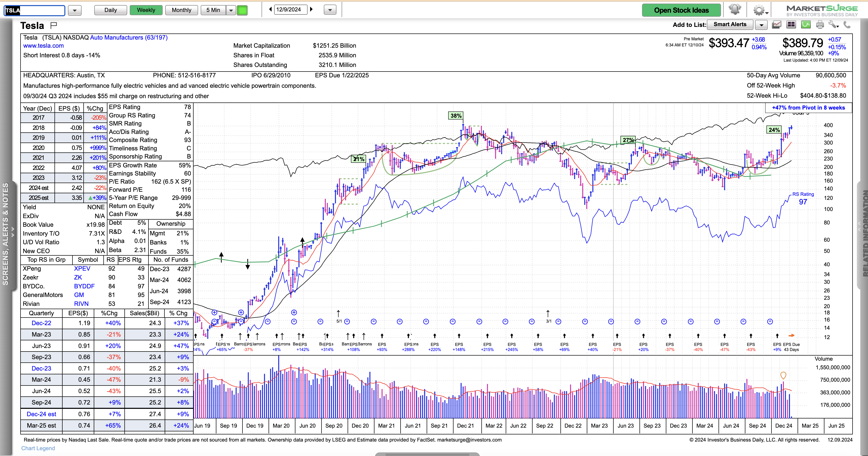Open the wrench tools menu
The image size is (868, 456).
(833, 25)
